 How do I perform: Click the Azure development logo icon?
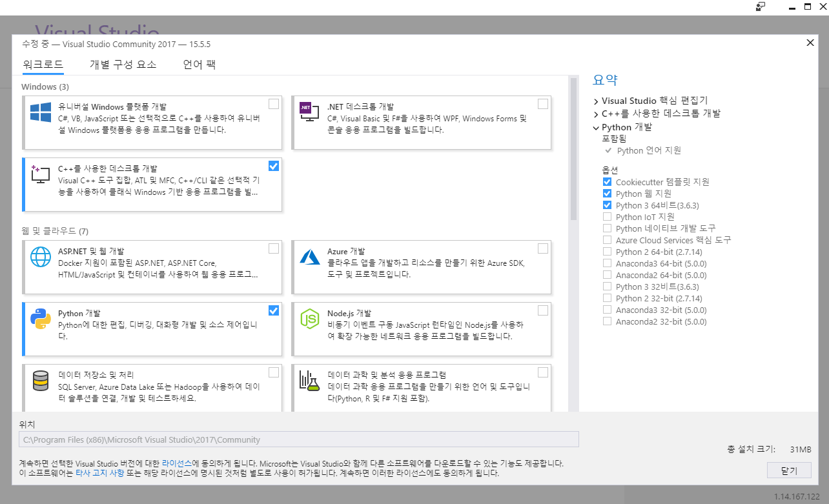pos(310,257)
